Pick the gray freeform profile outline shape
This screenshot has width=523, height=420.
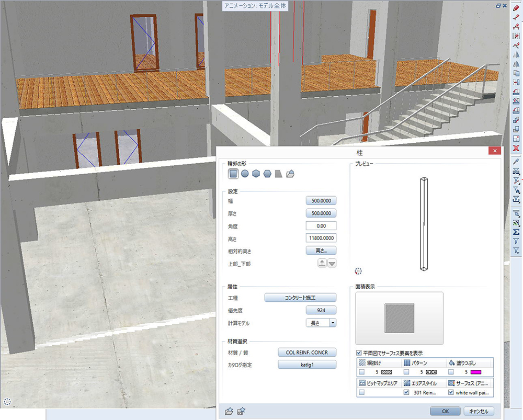coord(279,174)
